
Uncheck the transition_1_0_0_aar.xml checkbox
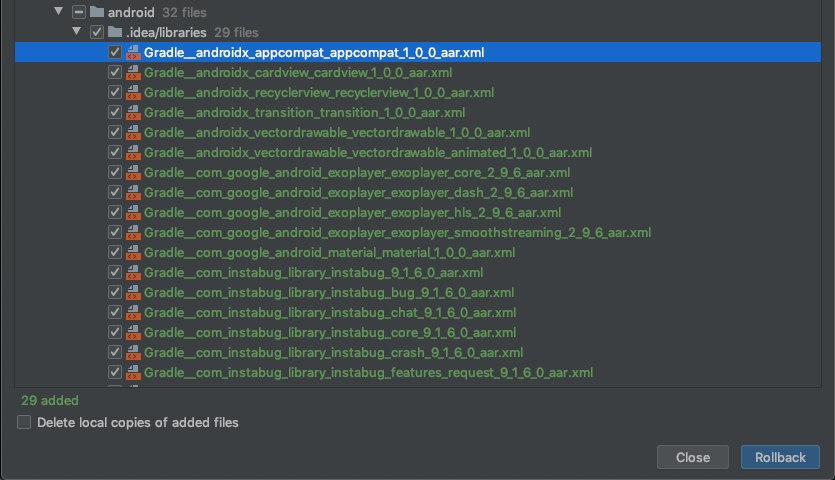point(115,112)
